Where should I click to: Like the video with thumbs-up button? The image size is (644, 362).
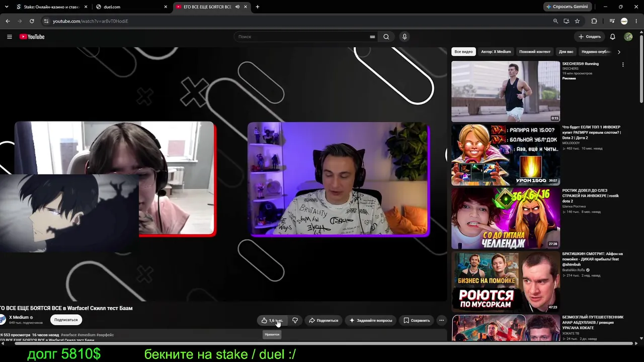(x=272, y=320)
